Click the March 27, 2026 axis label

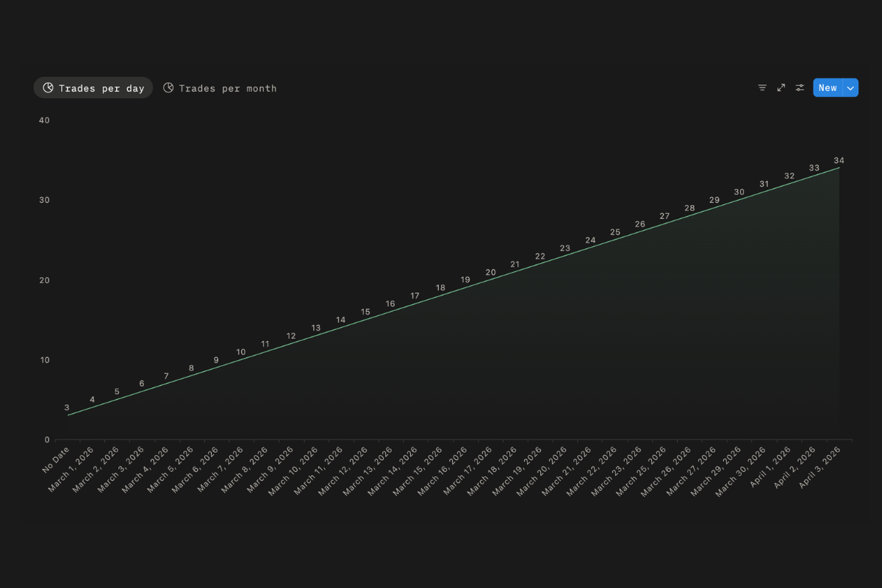pyautogui.click(x=692, y=471)
